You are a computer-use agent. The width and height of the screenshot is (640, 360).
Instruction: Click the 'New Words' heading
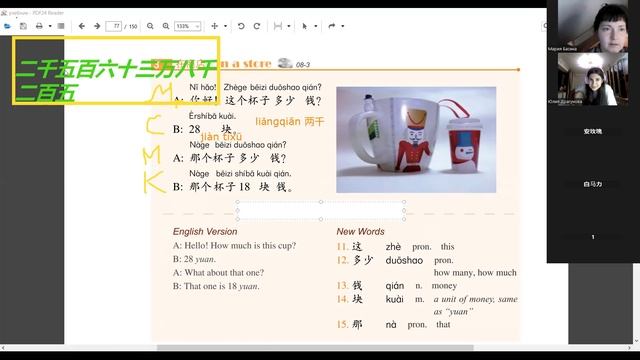[x=360, y=231]
